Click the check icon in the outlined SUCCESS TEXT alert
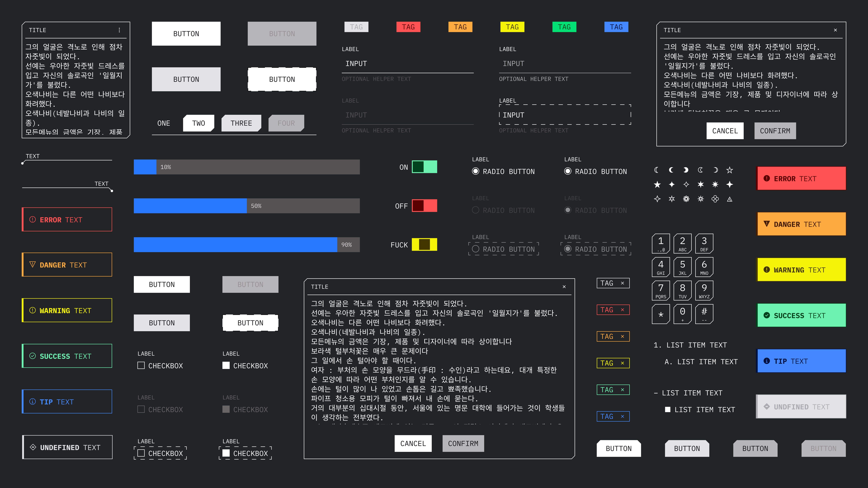The height and width of the screenshot is (488, 868). click(33, 356)
